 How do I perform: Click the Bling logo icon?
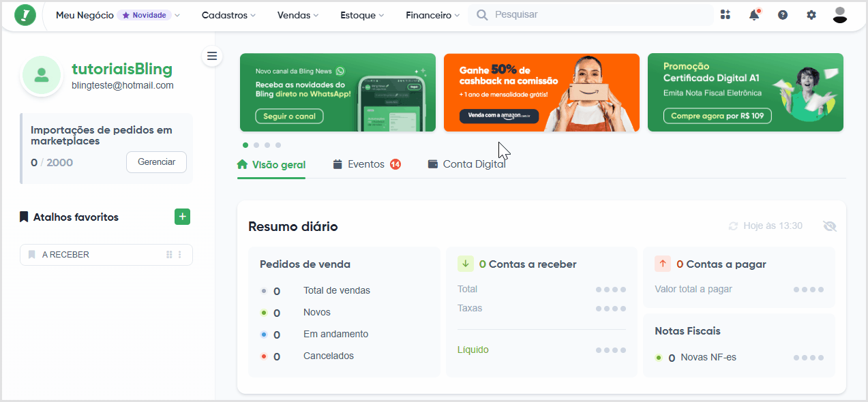(x=25, y=15)
